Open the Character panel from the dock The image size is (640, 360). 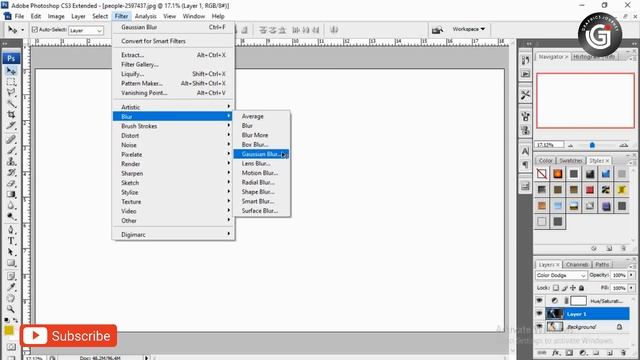click(x=525, y=151)
